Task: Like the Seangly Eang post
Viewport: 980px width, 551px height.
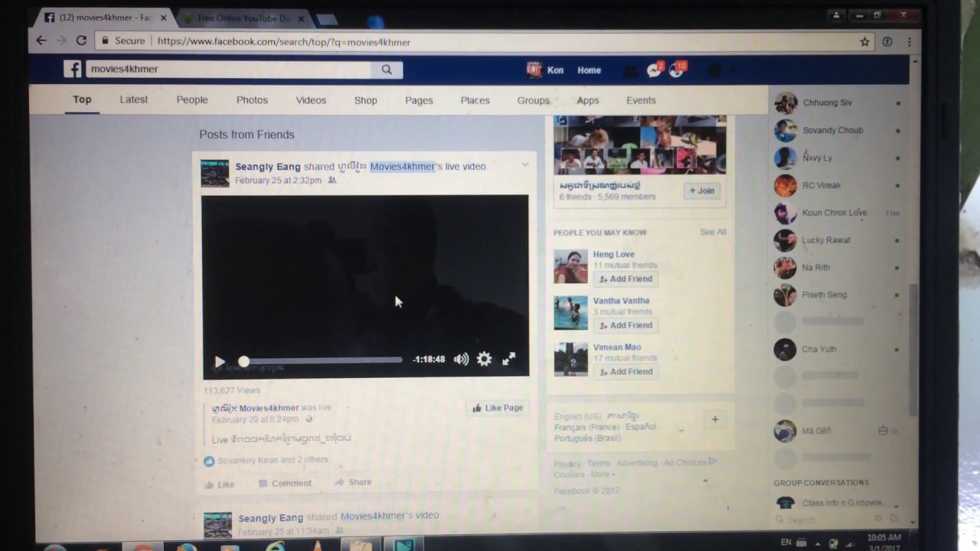Action: (x=220, y=484)
